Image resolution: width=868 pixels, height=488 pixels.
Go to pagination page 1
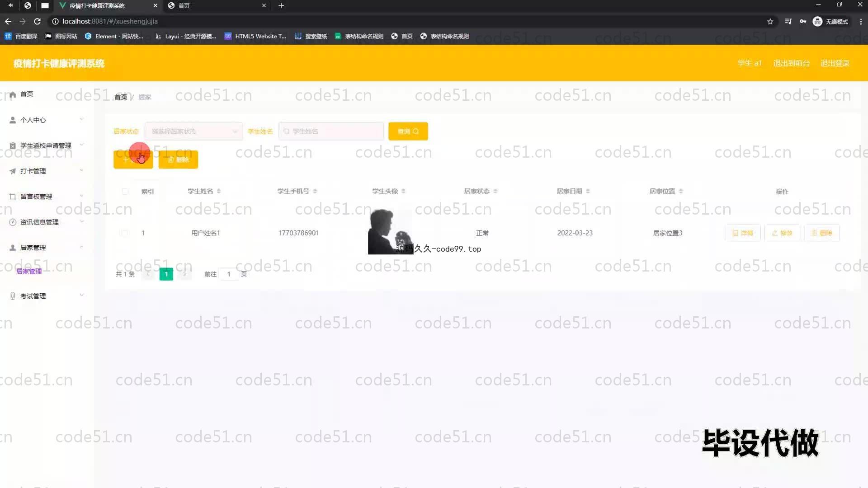pyautogui.click(x=166, y=274)
